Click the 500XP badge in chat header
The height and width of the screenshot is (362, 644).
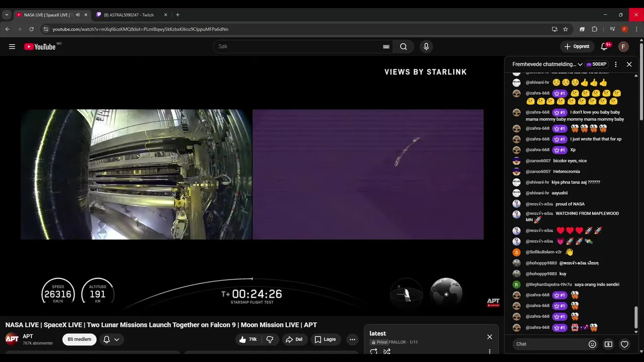click(597, 64)
